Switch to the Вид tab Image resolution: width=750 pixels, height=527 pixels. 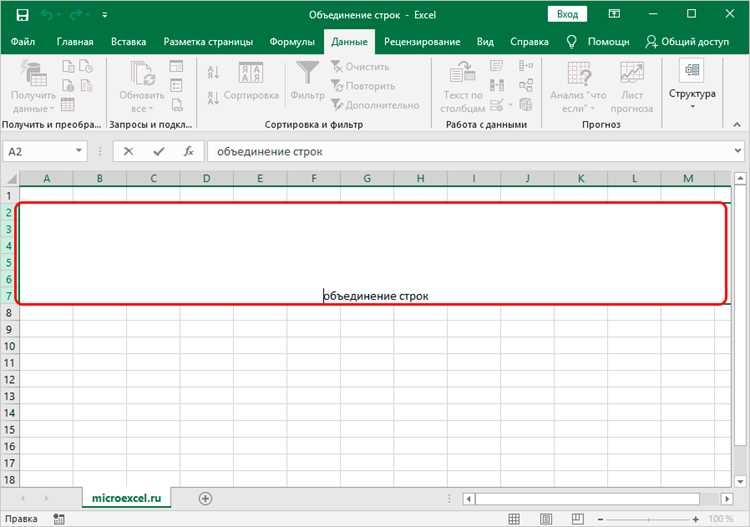click(485, 42)
